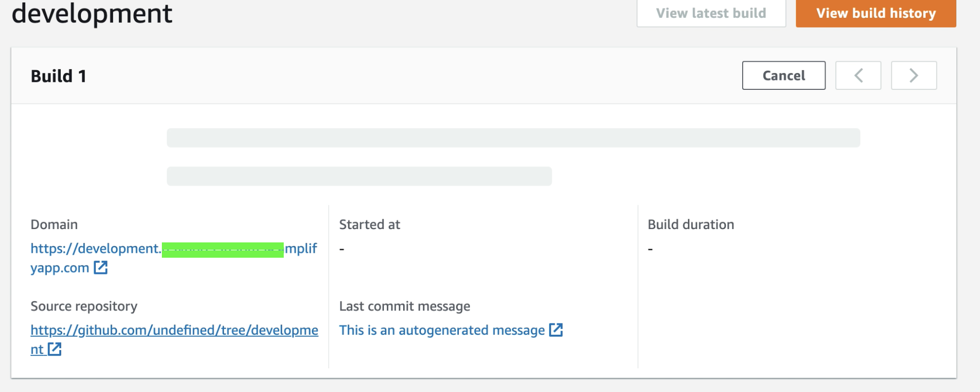The width and height of the screenshot is (980, 392).
Task: Click the long build progress placeholder bar
Action: pyautogui.click(x=513, y=138)
